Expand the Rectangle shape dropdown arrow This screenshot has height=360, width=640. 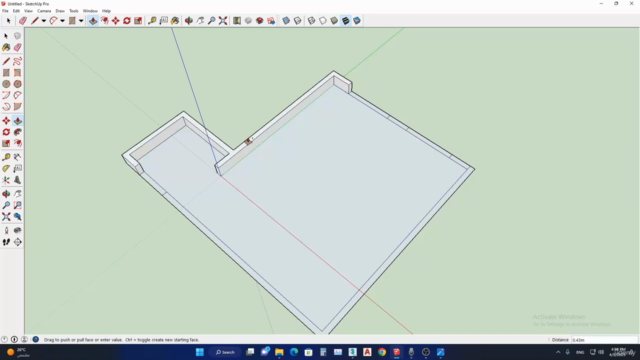(81, 21)
